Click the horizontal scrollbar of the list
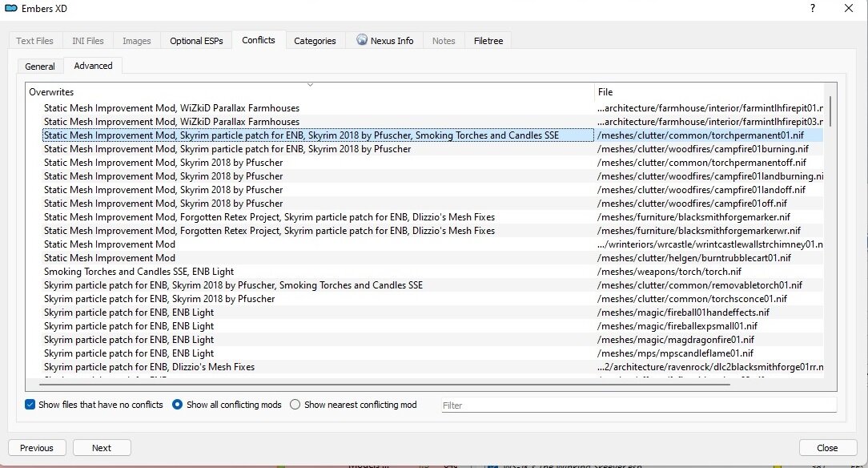The image size is (868, 468). coord(384,383)
